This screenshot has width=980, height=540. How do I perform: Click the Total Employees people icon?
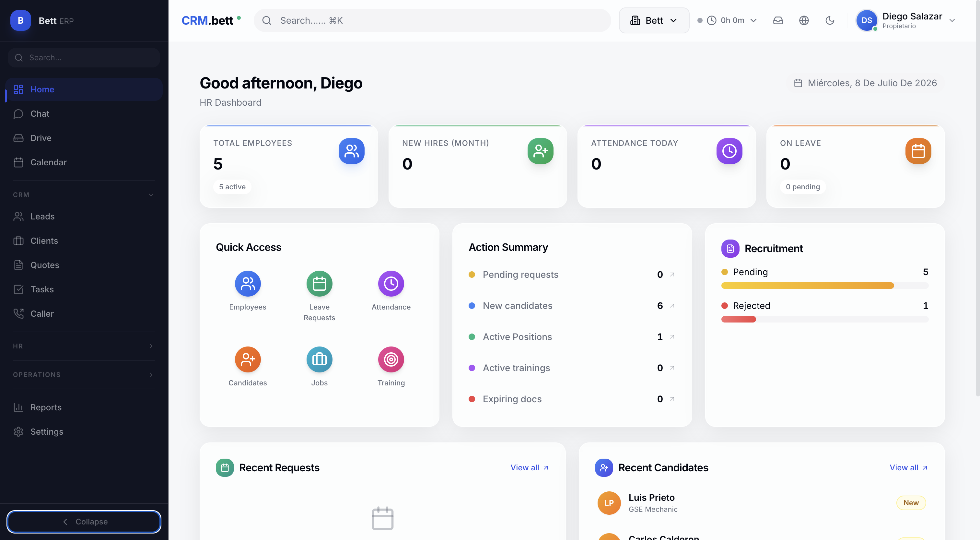[352, 151]
